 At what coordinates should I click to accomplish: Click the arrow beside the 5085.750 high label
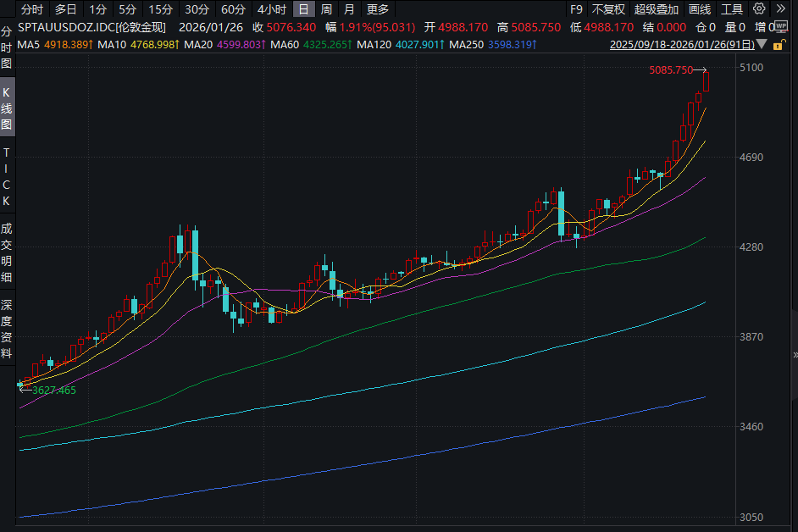click(701, 70)
